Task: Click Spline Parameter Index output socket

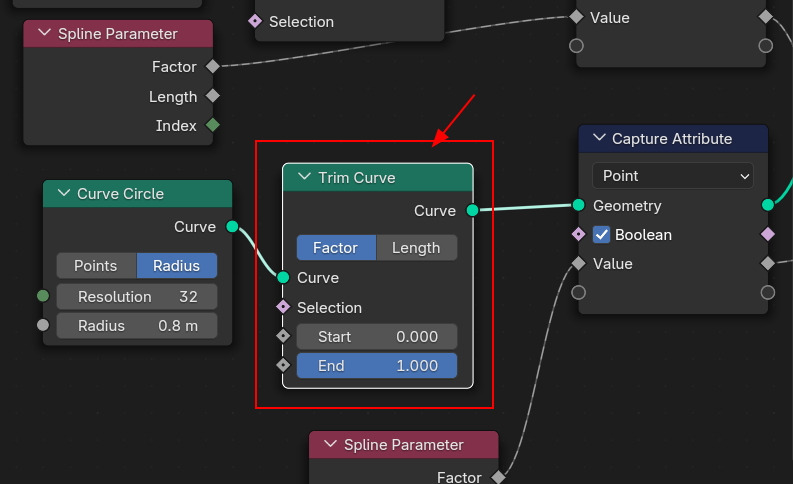Action: click(x=213, y=124)
